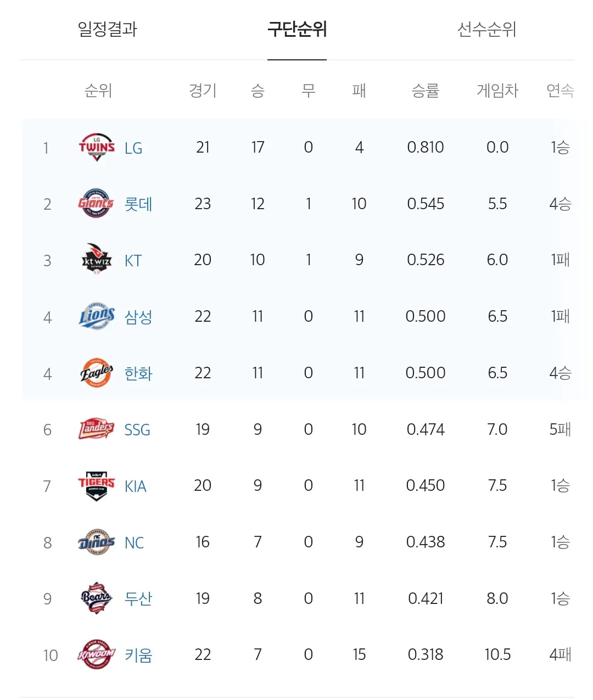Click the Samsung Lions team logo
This screenshot has width=593, height=700.
(97, 316)
